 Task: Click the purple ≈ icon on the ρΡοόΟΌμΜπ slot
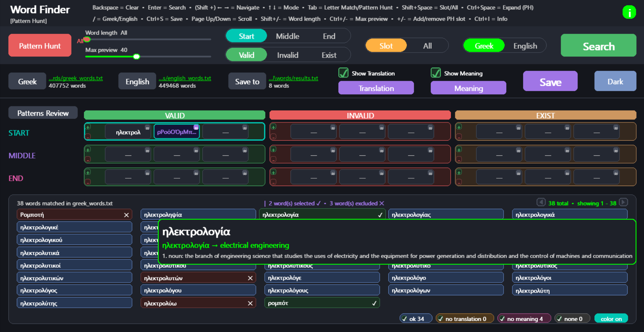(x=196, y=128)
